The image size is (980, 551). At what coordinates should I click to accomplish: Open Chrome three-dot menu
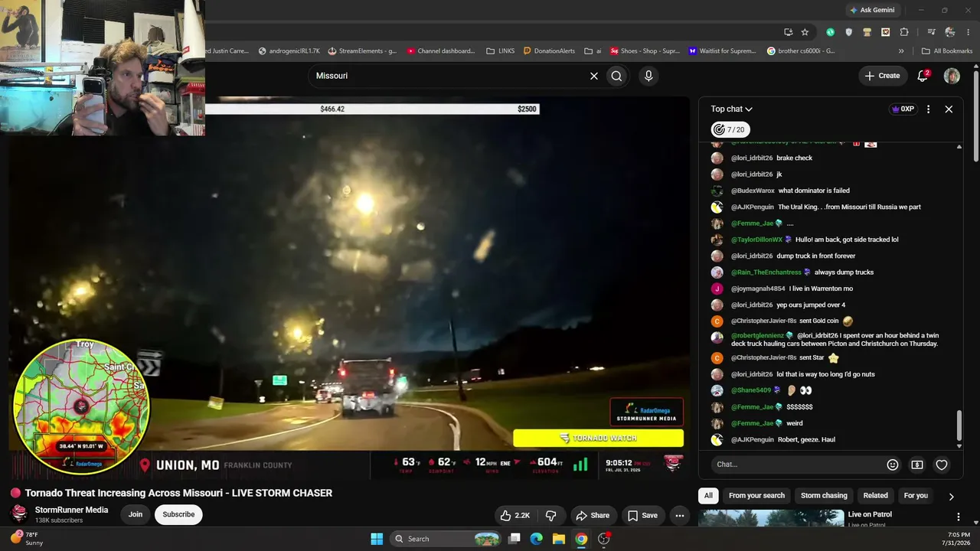(x=969, y=32)
